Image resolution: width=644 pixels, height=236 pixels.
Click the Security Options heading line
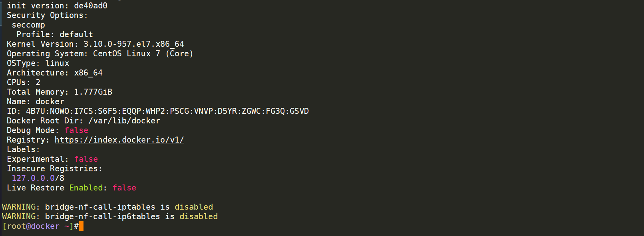pyautogui.click(x=47, y=15)
